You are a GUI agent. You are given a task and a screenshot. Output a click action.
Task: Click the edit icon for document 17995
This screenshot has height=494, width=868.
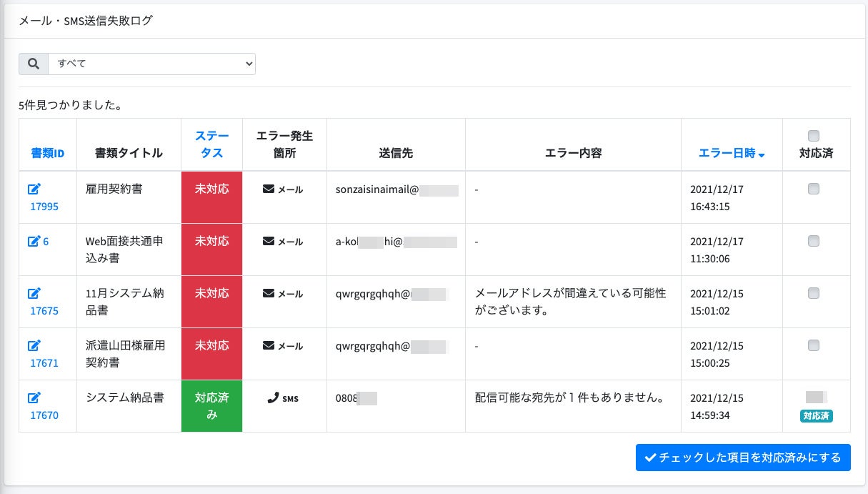(34, 189)
